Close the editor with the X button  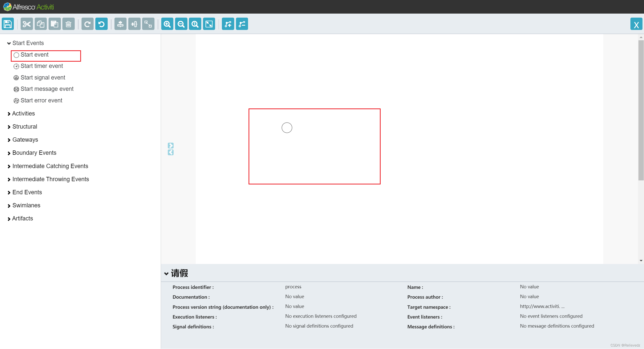pos(636,24)
